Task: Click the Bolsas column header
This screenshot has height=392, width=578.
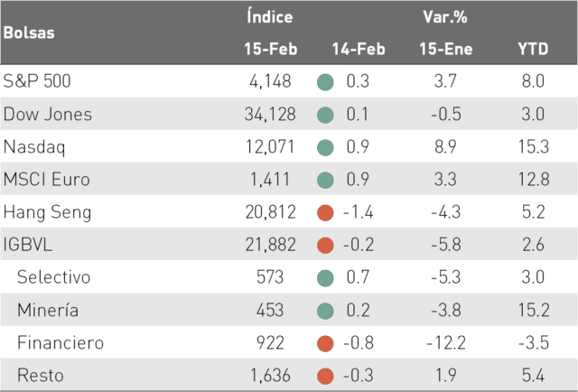Action: [x=29, y=33]
